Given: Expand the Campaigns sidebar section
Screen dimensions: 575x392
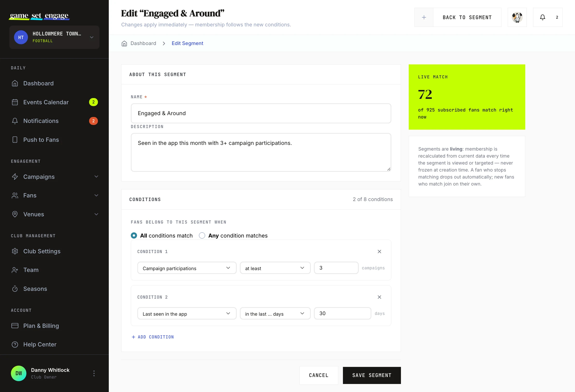Looking at the screenshot, I should point(54,177).
